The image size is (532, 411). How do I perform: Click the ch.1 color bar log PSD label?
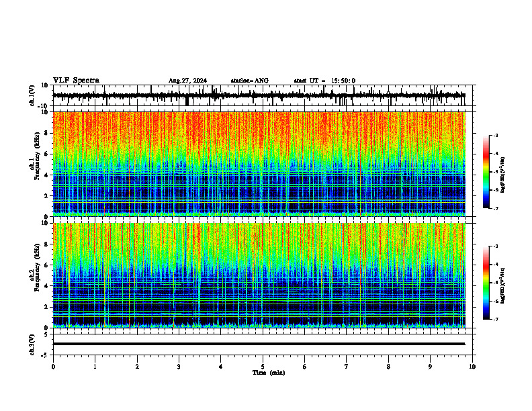(x=503, y=175)
